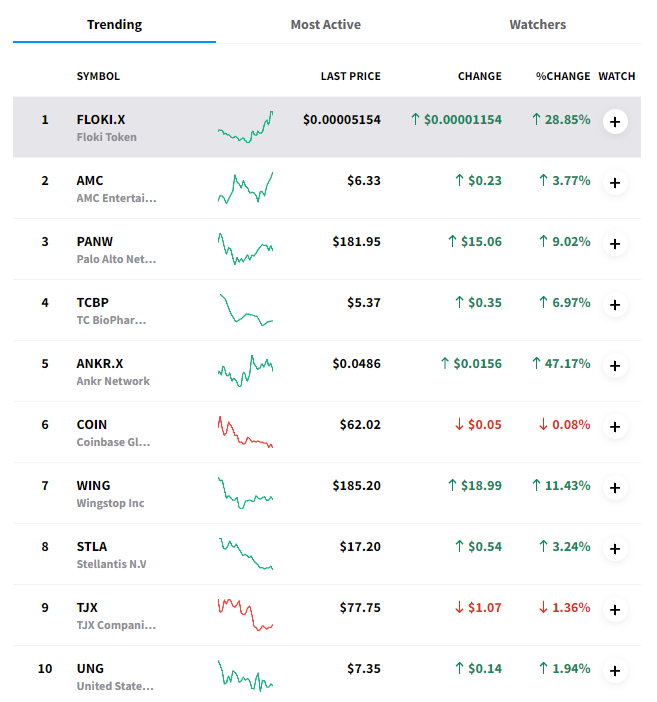Image resolution: width=657 pixels, height=702 pixels.
Task: View the TCBP sparkline chart
Action: click(245, 310)
